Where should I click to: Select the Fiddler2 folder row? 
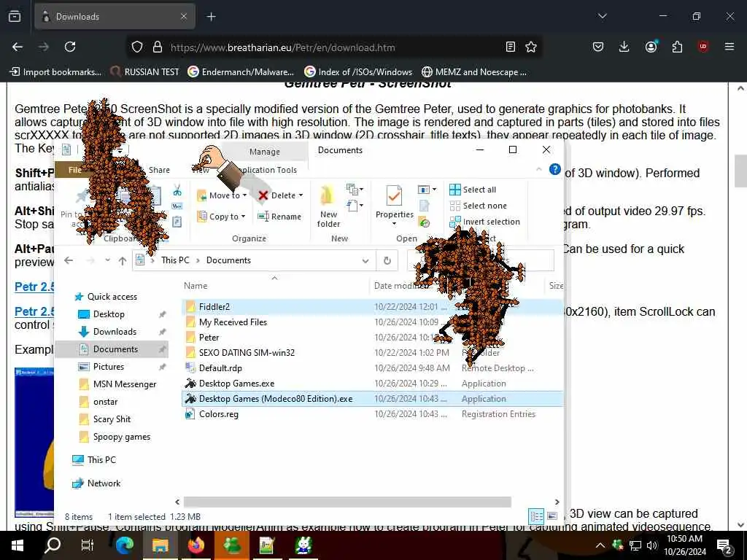372,307
